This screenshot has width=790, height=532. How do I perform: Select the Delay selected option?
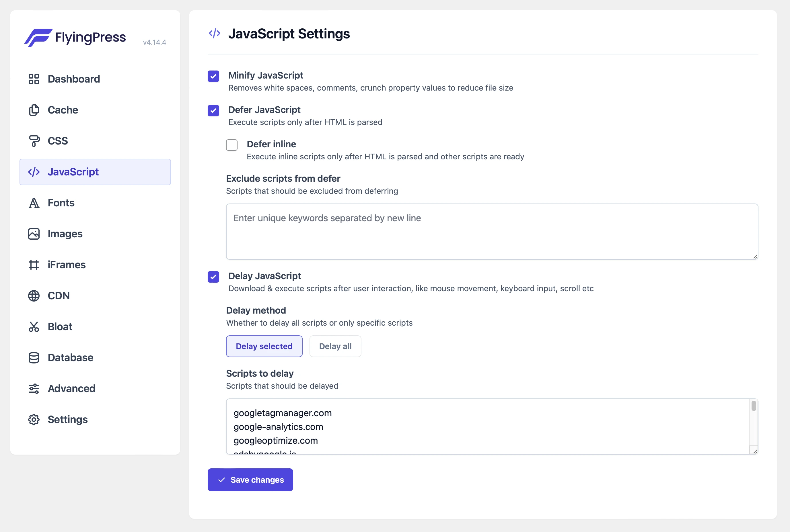click(x=264, y=346)
